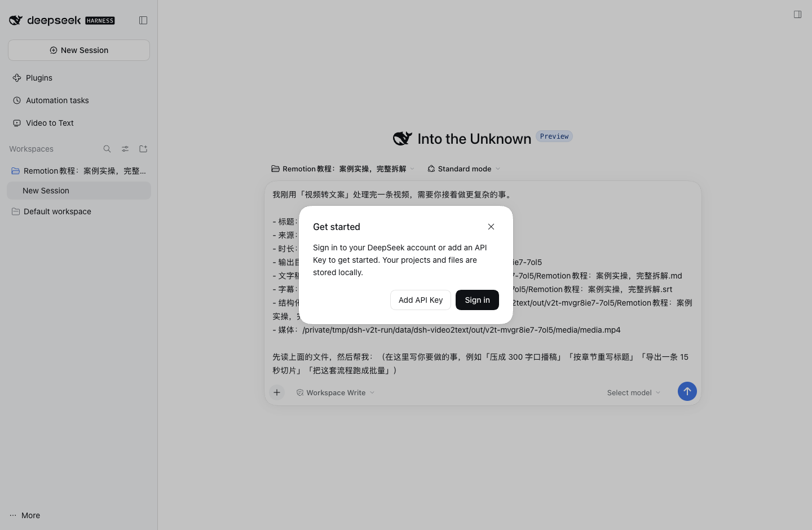
Task: Select the Default workspace
Action: 79,211
